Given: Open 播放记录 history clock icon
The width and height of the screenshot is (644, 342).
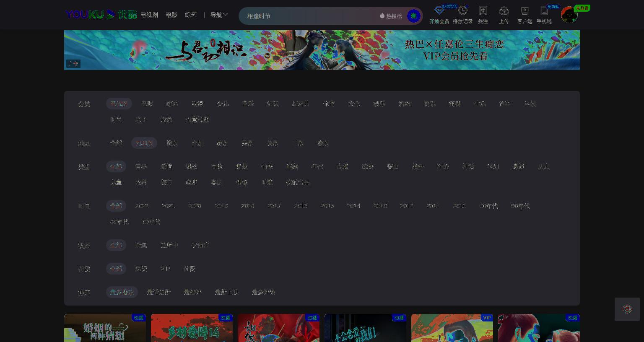Looking at the screenshot, I should tap(463, 10).
